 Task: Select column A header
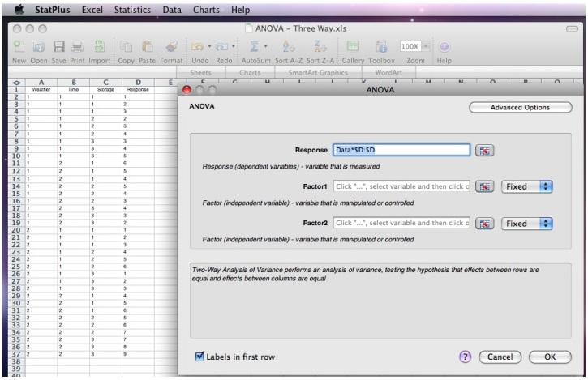click(x=41, y=83)
